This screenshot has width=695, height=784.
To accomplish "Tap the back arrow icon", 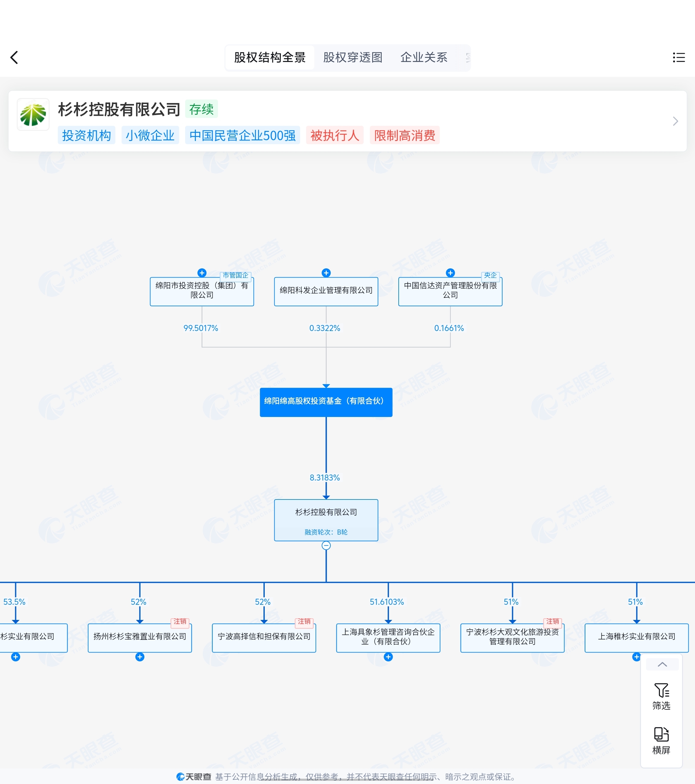I will click(x=14, y=58).
